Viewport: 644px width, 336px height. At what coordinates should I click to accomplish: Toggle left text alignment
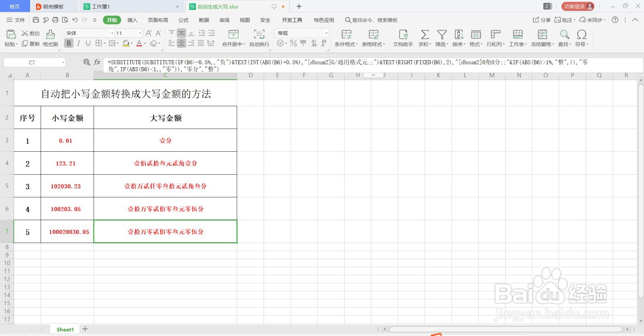click(172, 43)
